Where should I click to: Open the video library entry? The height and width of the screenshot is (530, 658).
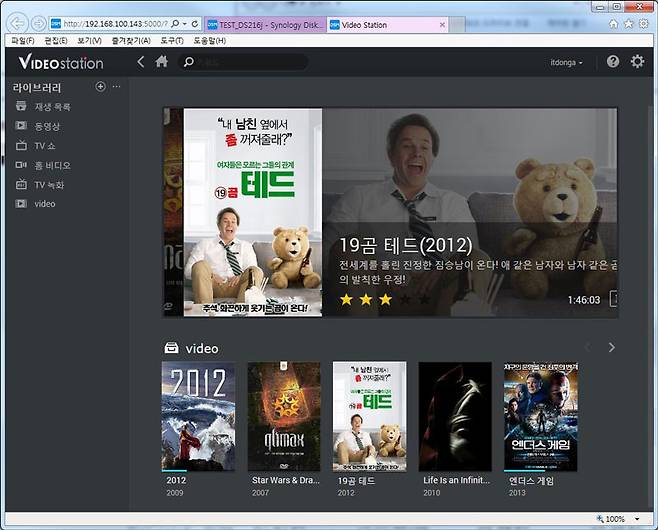[44, 204]
